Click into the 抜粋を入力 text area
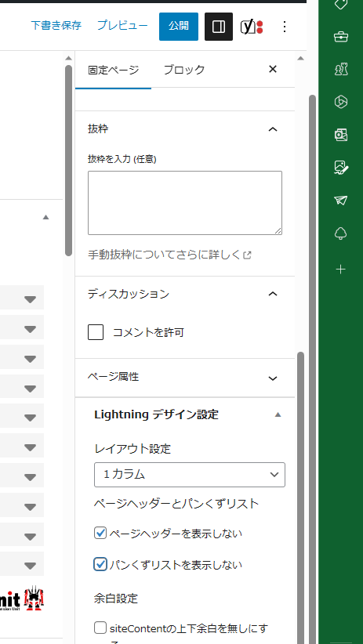 [x=185, y=203]
